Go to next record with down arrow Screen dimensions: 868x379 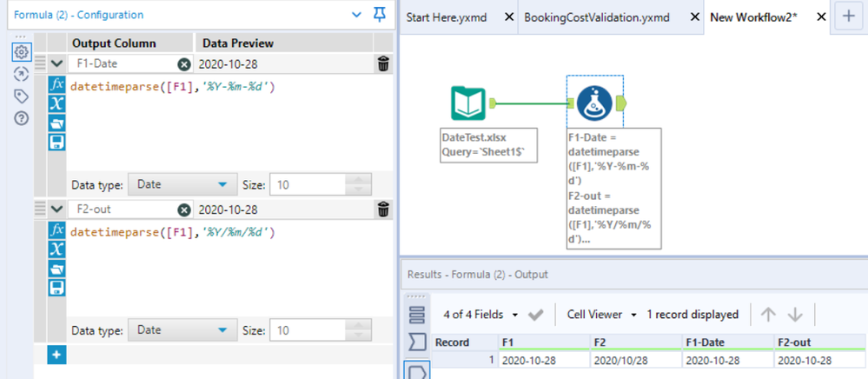click(x=795, y=315)
